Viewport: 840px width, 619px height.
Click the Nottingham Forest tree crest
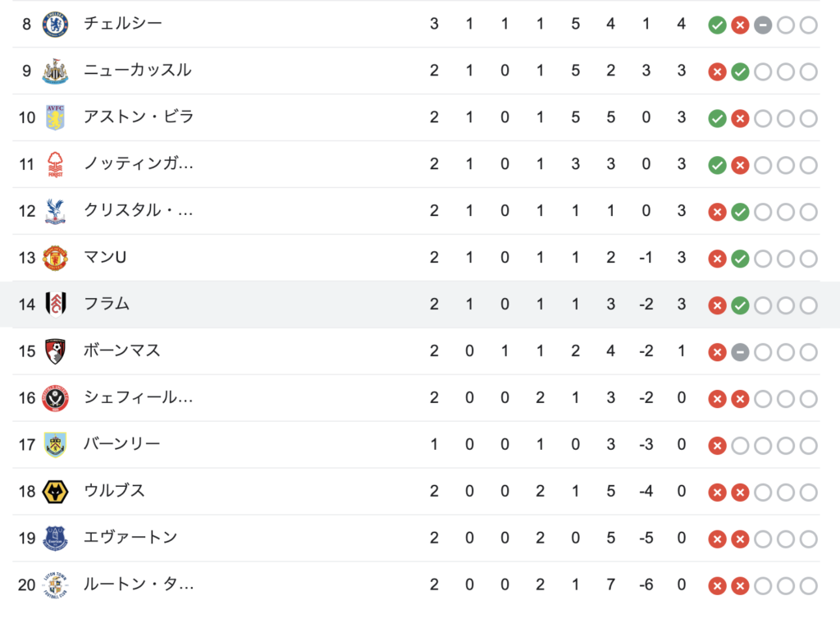coord(55,164)
